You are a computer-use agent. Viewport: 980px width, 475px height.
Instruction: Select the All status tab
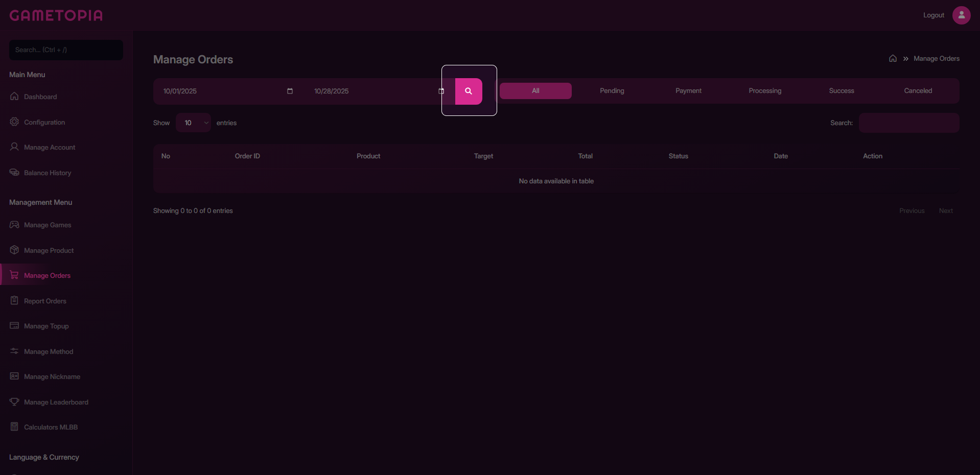[535, 91]
